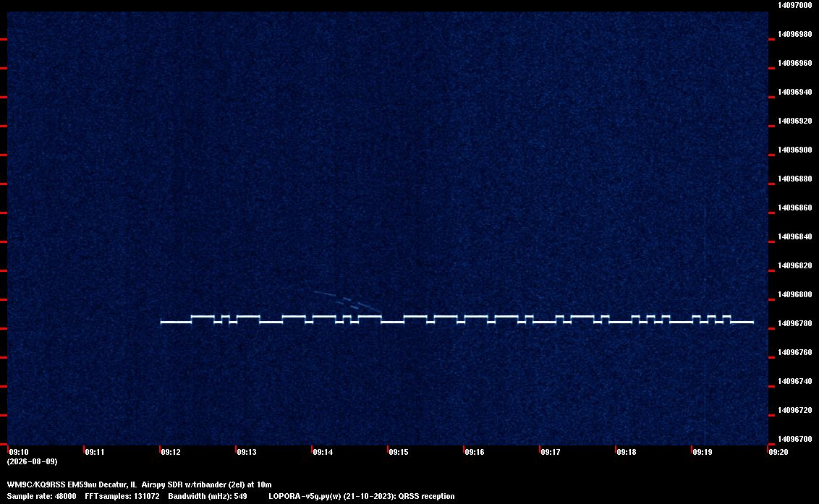Click the 14096820 frequency label

(x=795, y=265)
